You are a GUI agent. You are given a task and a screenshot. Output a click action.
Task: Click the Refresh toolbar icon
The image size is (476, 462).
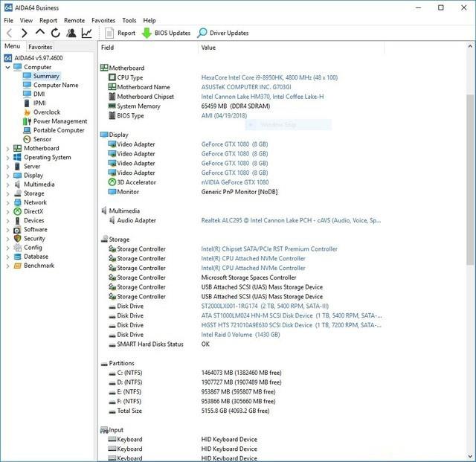(x=56, y=33)
